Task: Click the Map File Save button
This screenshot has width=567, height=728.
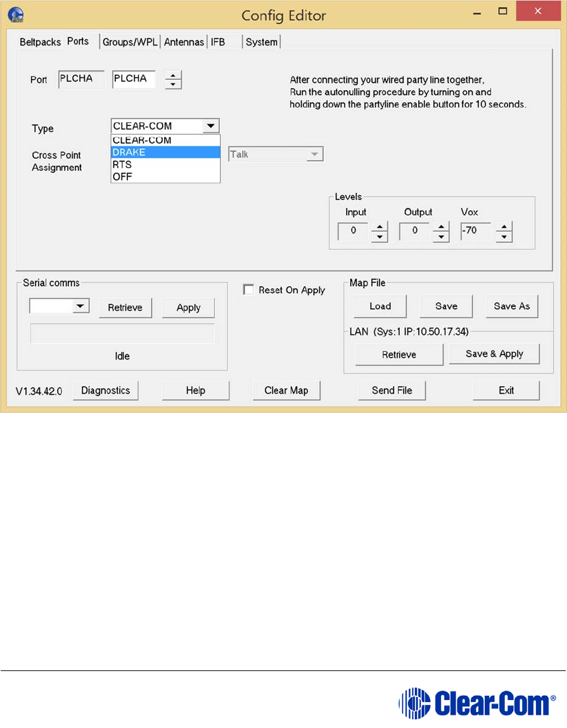Action: 446,306
